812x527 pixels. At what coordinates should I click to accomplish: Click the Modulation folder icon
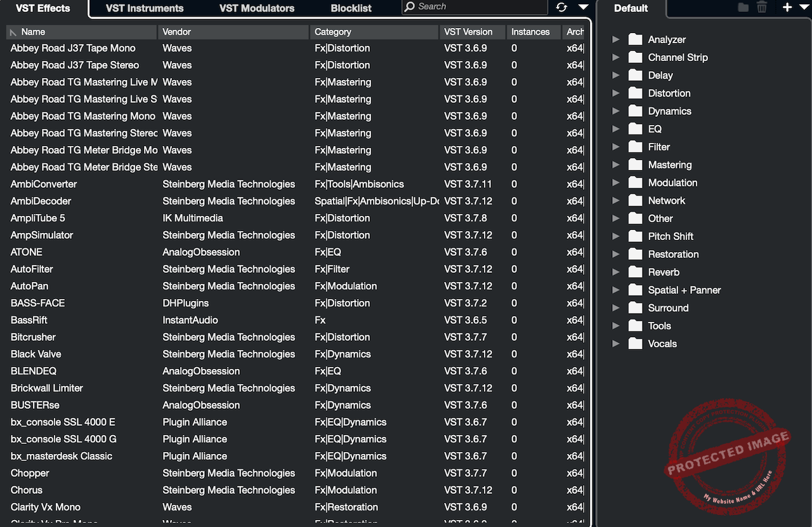pos(636,182)
